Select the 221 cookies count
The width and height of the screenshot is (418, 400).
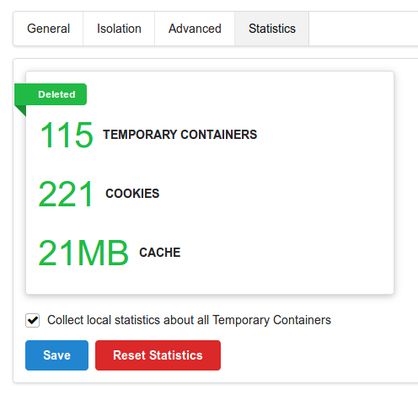pos(65,194)
